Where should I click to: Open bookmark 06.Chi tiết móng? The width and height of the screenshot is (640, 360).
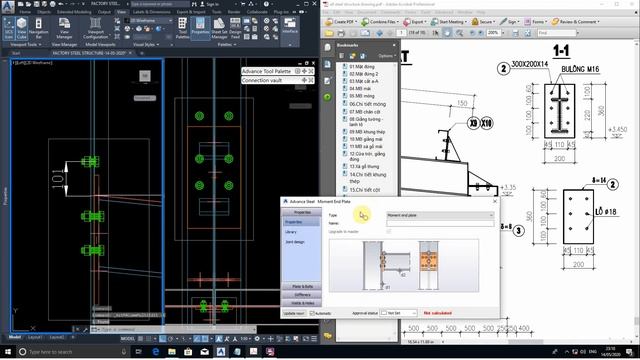pyautogui.click(x=367, y=104)
